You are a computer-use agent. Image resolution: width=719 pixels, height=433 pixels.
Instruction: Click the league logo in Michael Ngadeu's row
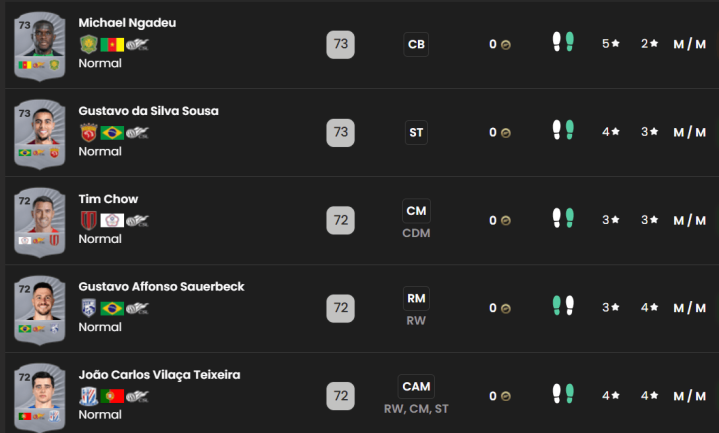pyautogui.click(x=137, y=44)
